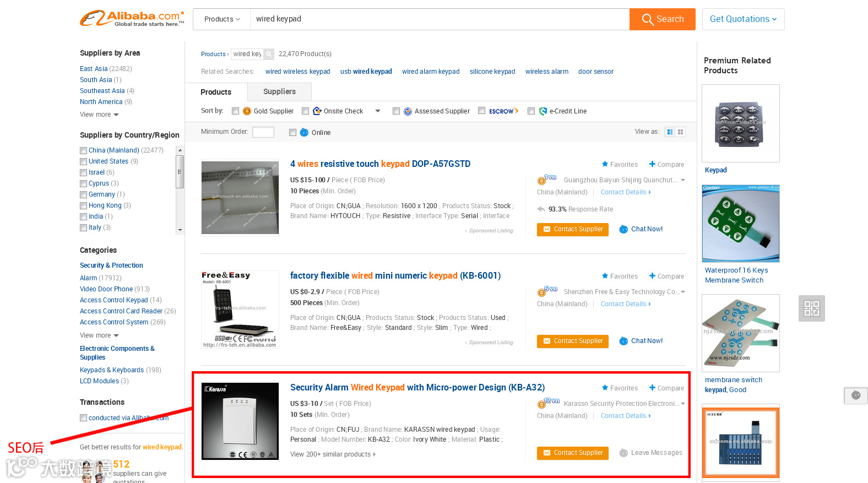Check the Onsite Check filter checkbox
Screen dimensions: 868x483
(306, 111)
